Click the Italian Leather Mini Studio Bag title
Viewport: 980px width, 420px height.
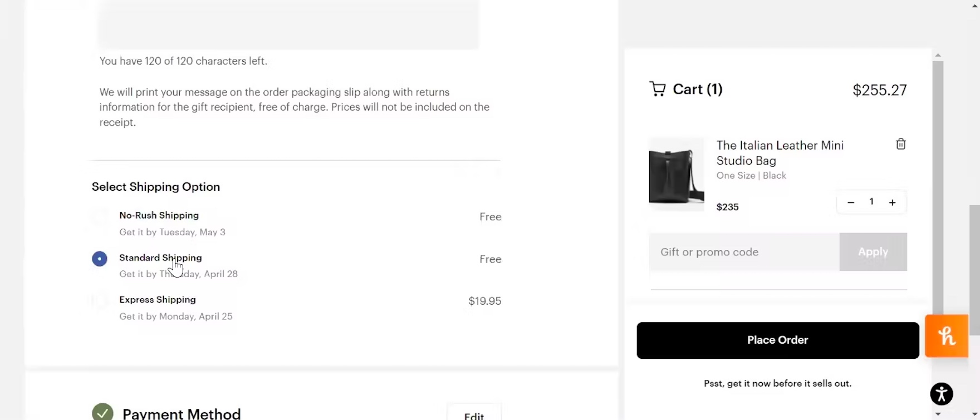[780, 153]
